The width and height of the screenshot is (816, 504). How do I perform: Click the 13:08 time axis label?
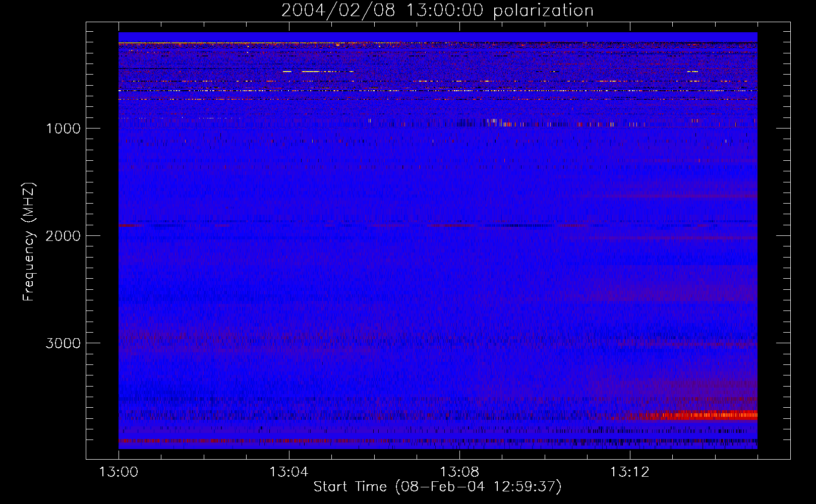coord(459,472)
